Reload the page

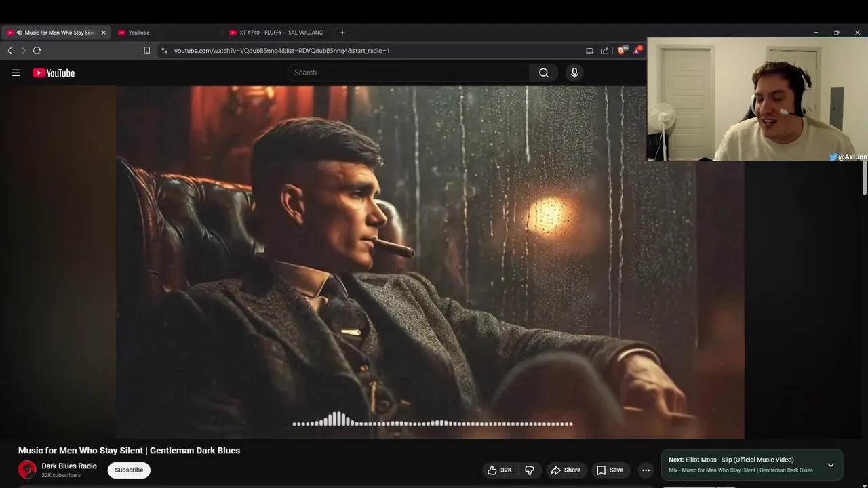click(x=37, y=51)
